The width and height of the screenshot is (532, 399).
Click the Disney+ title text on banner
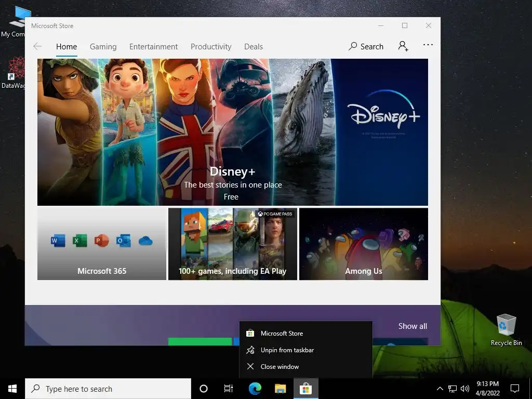[232, 171]
